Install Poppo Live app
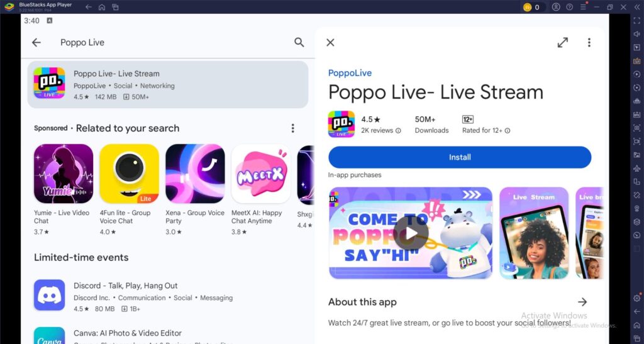 (x=460, y=157)
